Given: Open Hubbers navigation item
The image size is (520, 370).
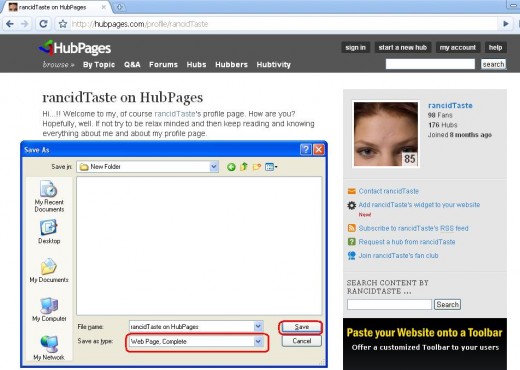Looking at the screenshot, I should [x=231, y=65].
